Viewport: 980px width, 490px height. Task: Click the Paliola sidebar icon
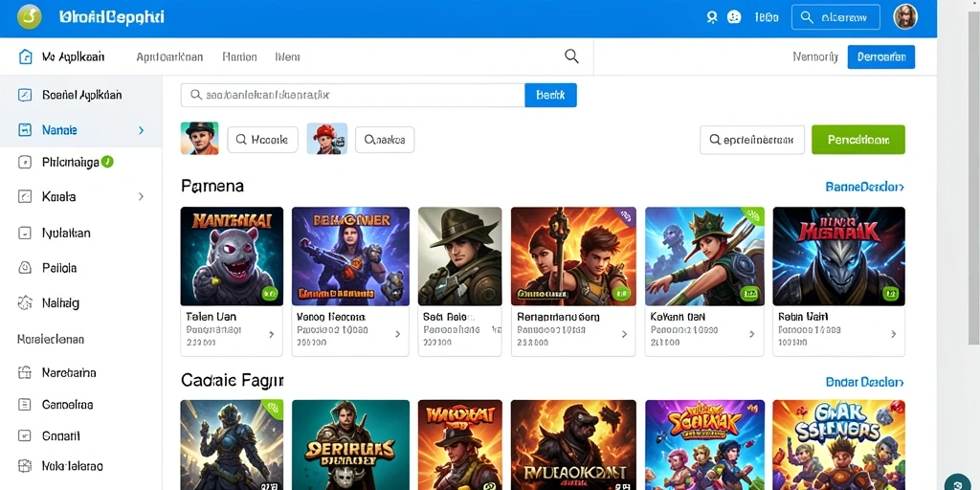click(25, 268)
